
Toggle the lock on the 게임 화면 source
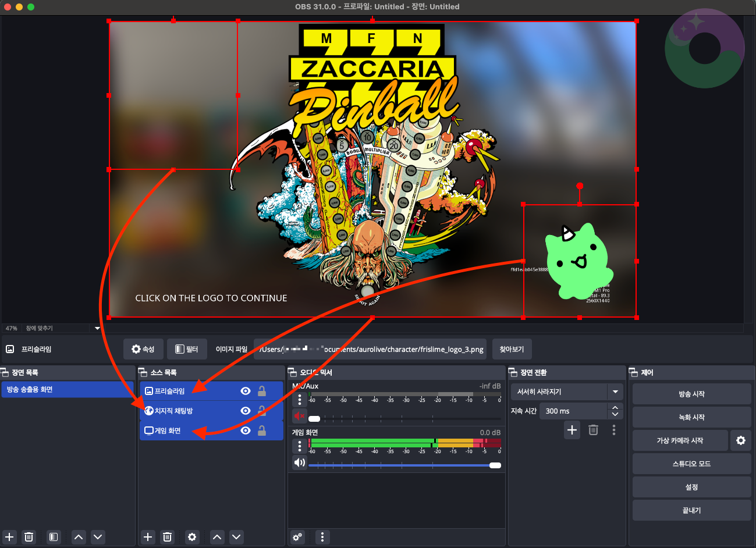click(x=262, y=430)
